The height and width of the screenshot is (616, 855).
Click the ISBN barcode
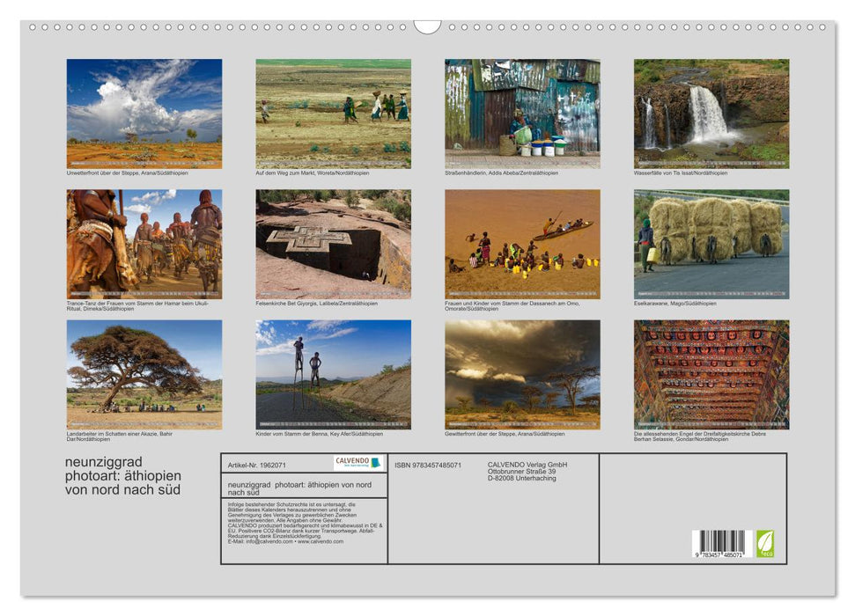pos(719,543)
